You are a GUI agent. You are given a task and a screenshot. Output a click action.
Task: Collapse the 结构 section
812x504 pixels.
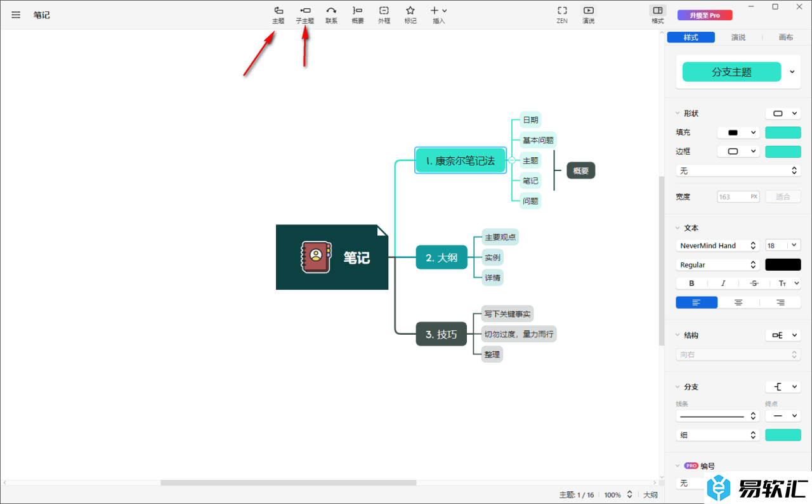coord(678,335)
